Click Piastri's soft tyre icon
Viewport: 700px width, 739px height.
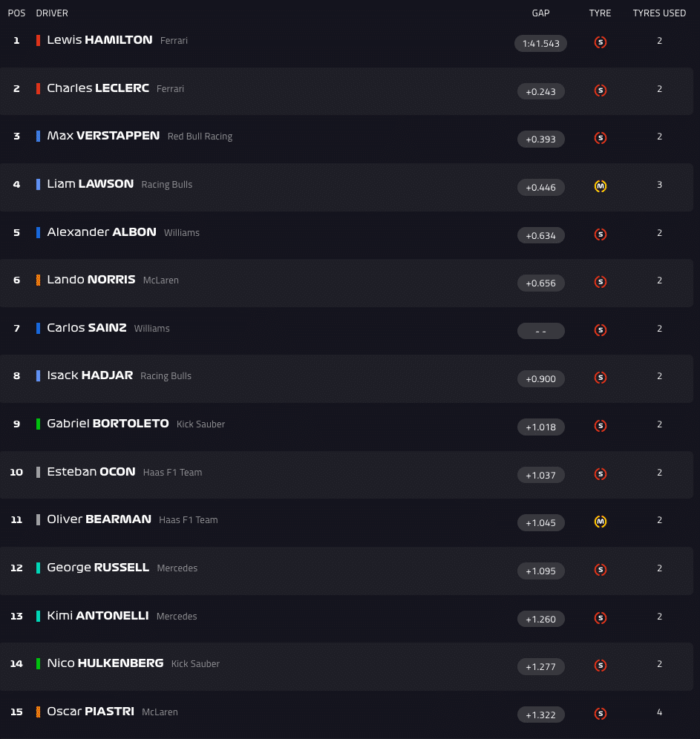pos(601,714)
